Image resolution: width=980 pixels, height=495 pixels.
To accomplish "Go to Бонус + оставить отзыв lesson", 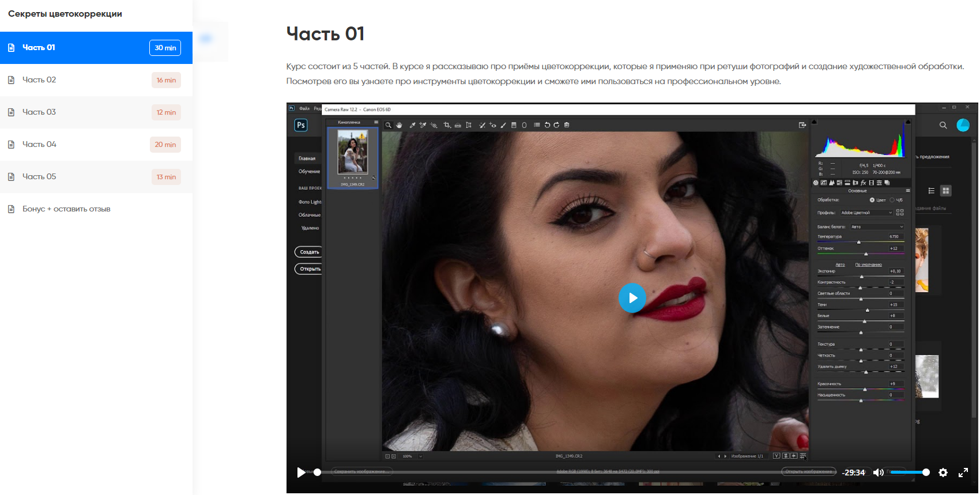I will [x=66, y=209].
